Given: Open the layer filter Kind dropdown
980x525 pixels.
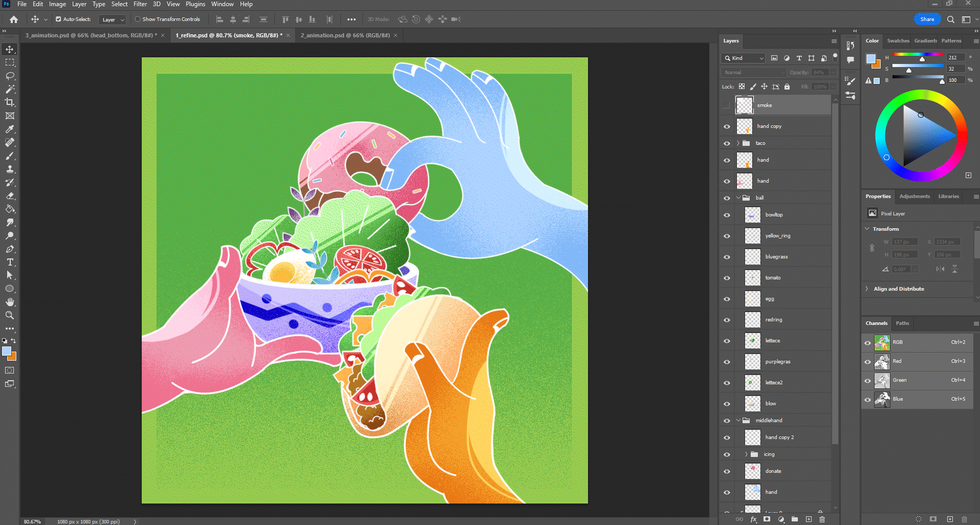Looking at the screenshot, I should tap(744, 58).
